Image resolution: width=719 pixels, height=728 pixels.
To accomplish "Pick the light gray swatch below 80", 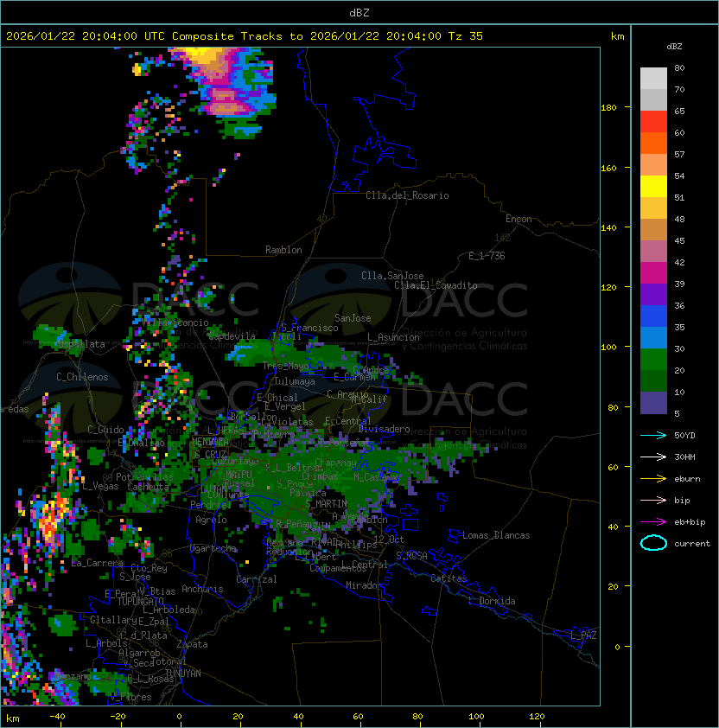I will (653, 78).
